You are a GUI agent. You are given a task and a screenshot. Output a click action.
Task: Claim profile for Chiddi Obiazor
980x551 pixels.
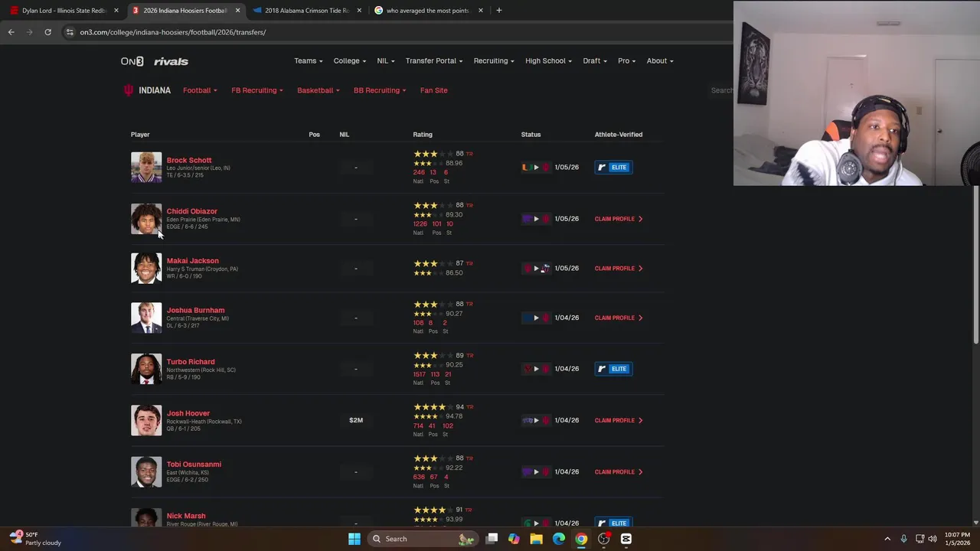tap(619, 219)
